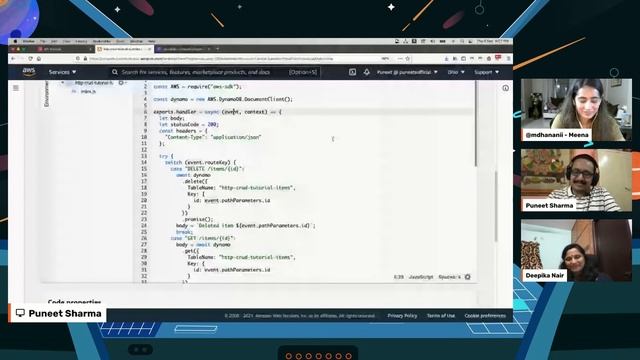Open the File menu
The height and width of the screenshot is (360, 640).
[x=42, y=41]
